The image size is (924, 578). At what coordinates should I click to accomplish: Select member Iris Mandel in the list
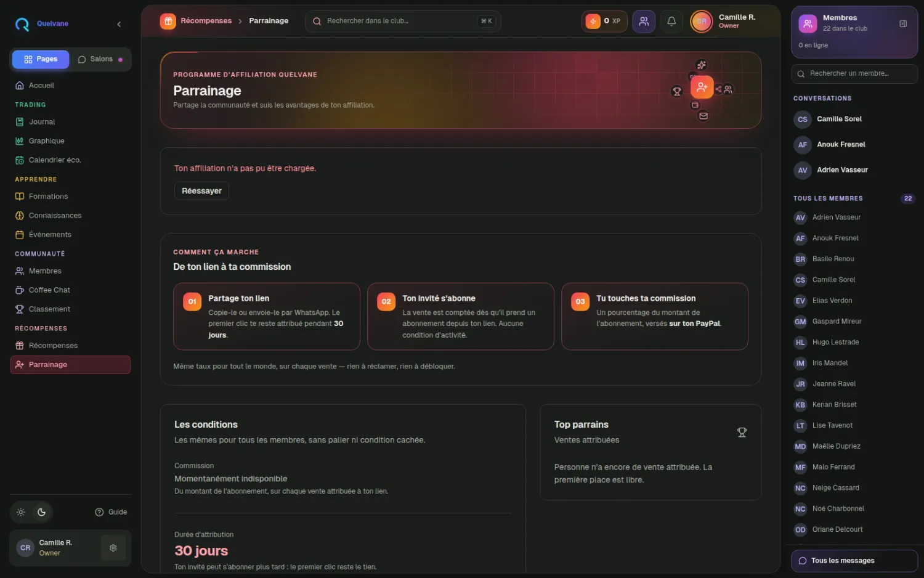coord(854,364)
